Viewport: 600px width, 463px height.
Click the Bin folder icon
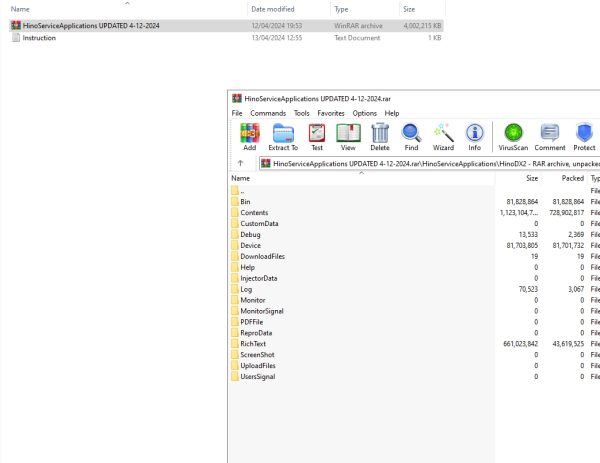coord(235,202)
